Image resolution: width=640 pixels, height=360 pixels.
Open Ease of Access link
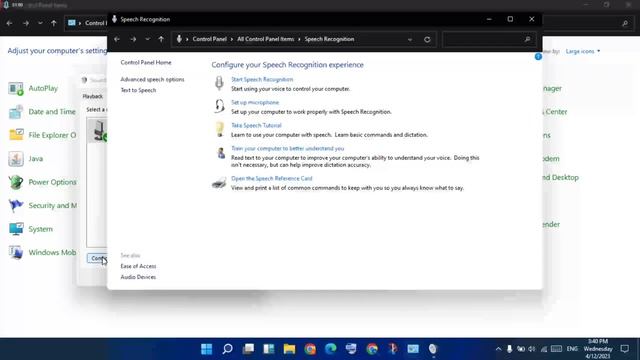(x=138, y=266)
